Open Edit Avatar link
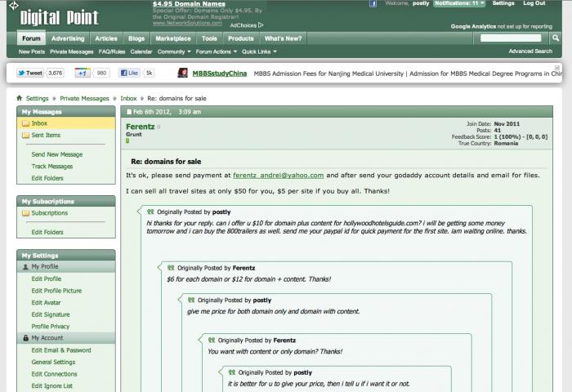The width and height of the screenshot is (572, 392). (46, 303)
